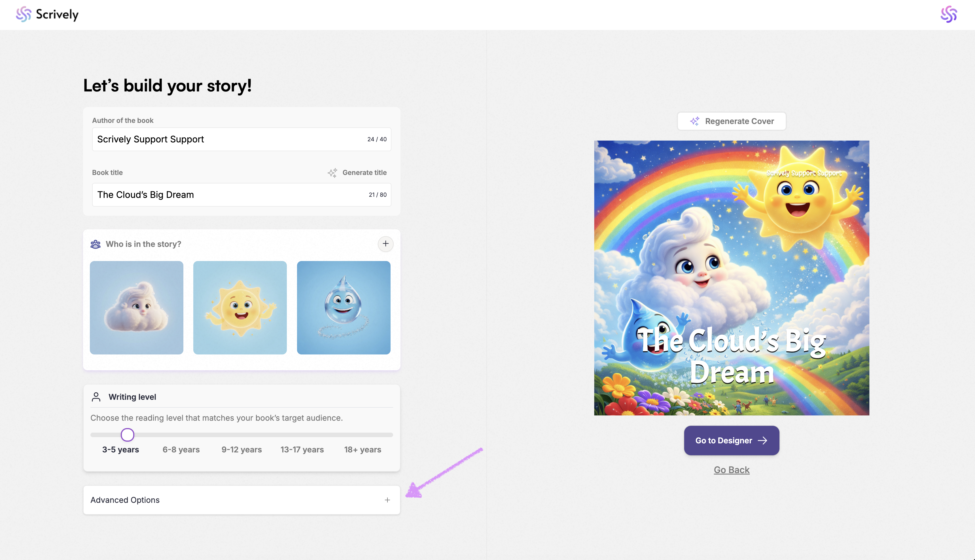Viewport: 975px width, 560px height.
Task: Click the Book title input field
Action: (x=231, y=195)
